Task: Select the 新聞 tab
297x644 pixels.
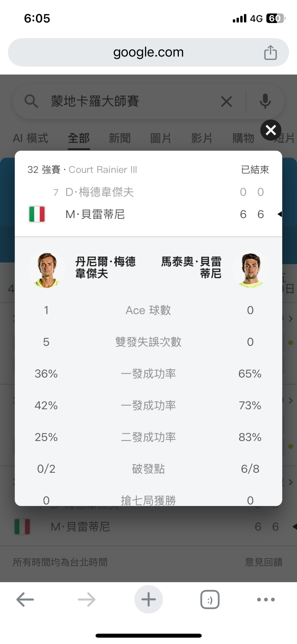Action: click(x=120, y=138)
